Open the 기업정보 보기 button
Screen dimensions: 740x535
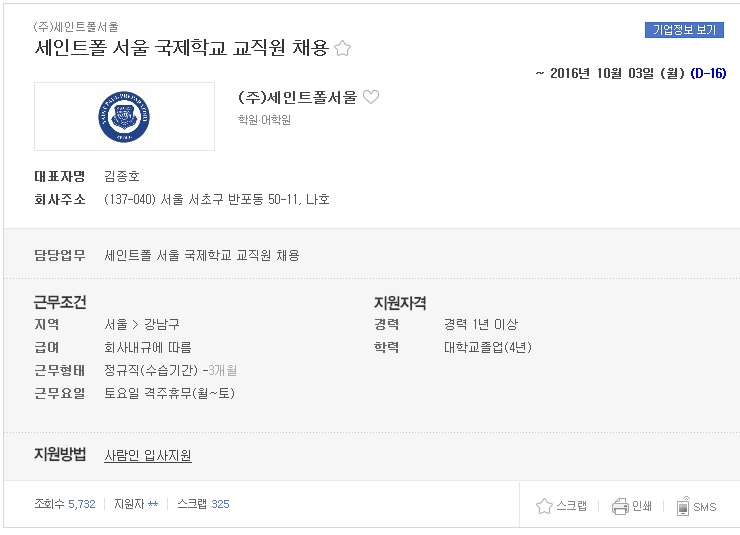684,30
